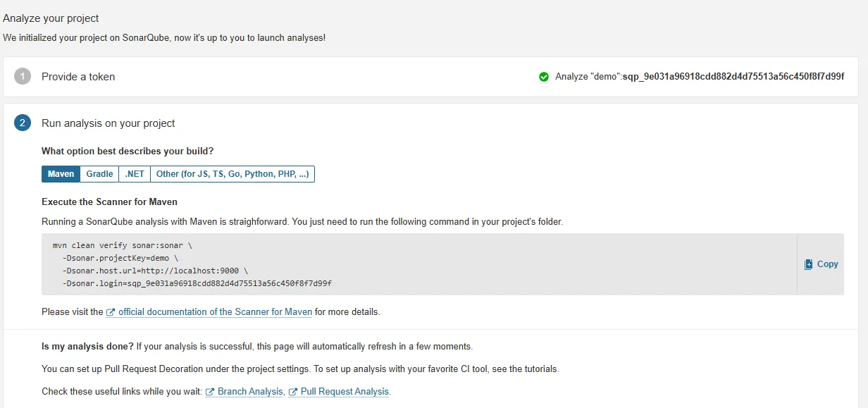Click the mvn clean verify sonar:sonar line
The image size is (868, 408).
coord(122,246)
